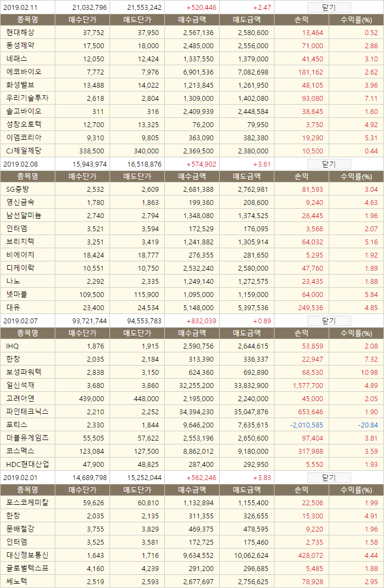Click stock name HDC현대산업
This screenshot has width=384, height=588.
tap(28, 464)
